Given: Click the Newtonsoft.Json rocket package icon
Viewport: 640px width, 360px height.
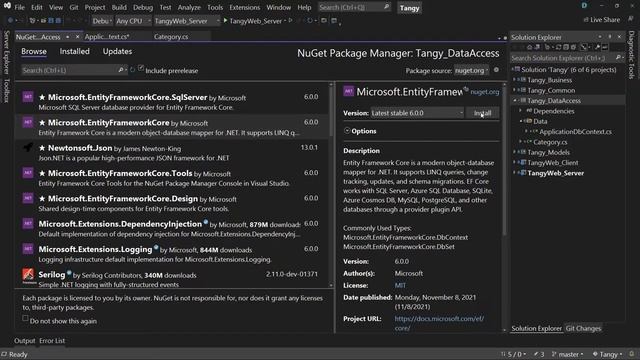Looking at the screenshot, I should tap(28, 147).
